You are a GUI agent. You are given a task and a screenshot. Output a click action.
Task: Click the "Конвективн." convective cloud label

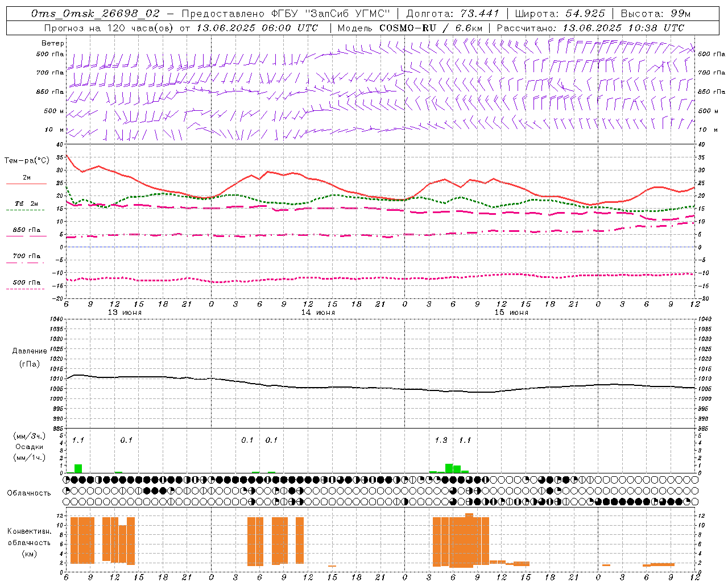[29, 531]
